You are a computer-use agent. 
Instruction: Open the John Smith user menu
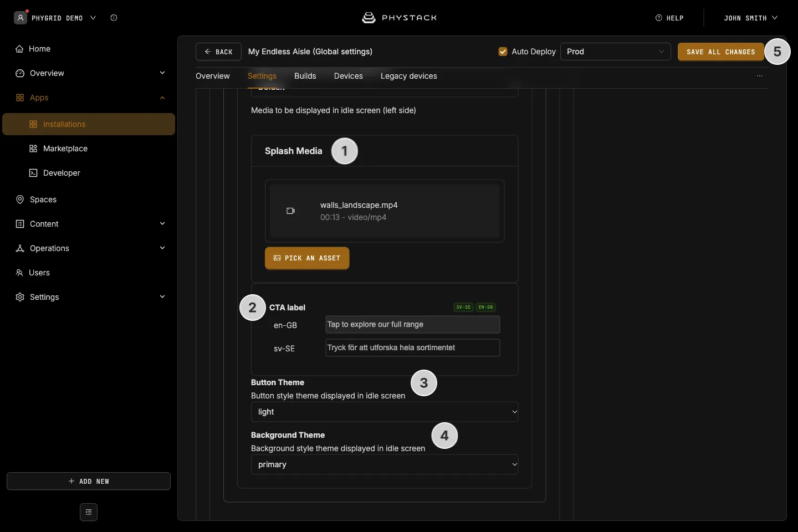(x=750, y=18)
